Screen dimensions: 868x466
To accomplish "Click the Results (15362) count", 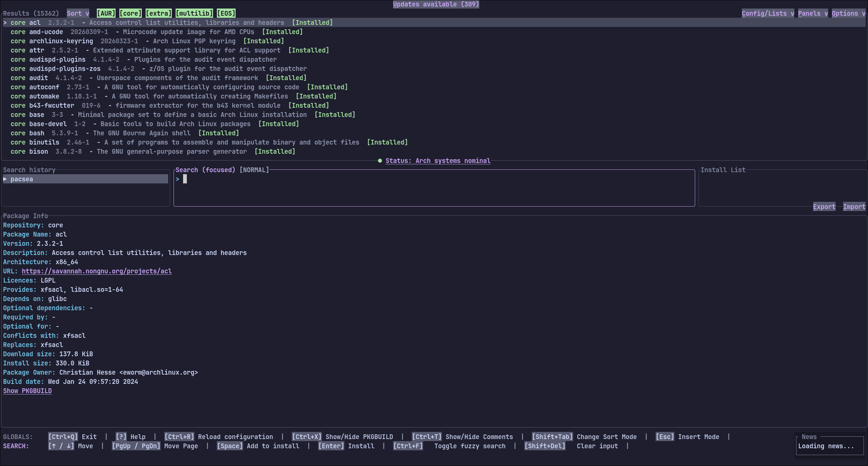I will pos(31,13).
